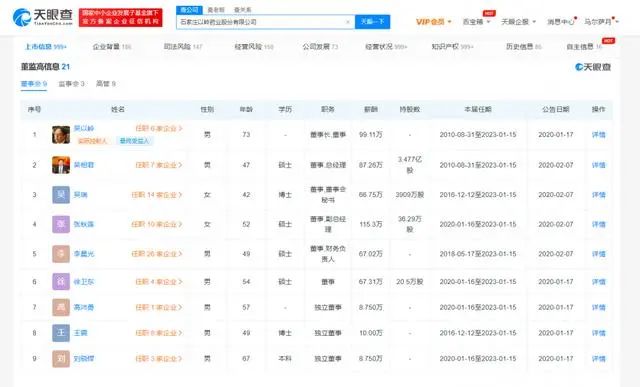Screen dimensions: 640x387
Task: Click the red official credit agency banner
Action: pyautogui.click(x=120, y=17)
